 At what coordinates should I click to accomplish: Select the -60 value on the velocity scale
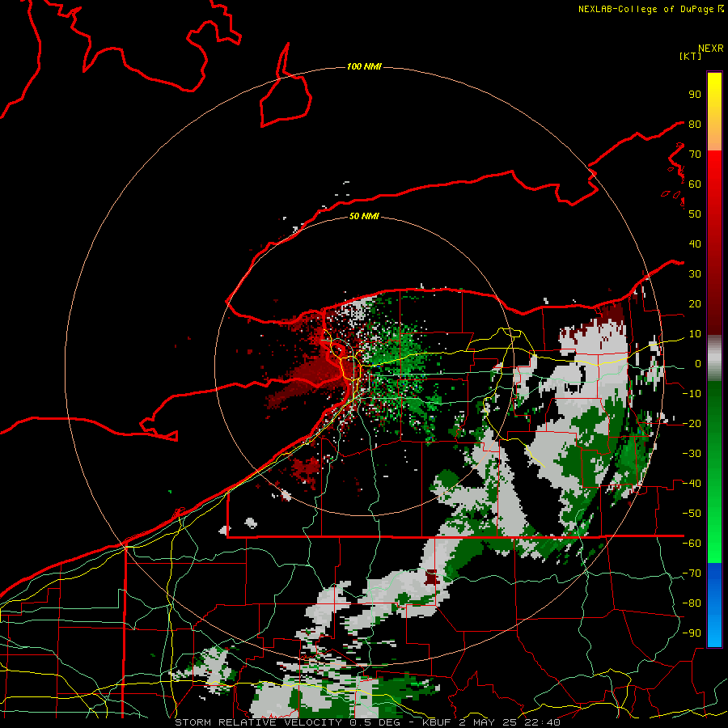click(692, 544)
